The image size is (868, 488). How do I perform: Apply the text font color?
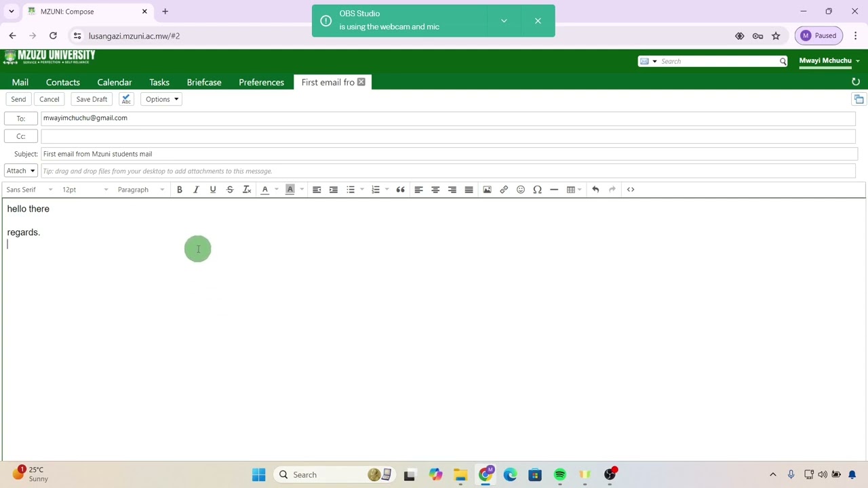pyautogui.click(x=265, y=190)
